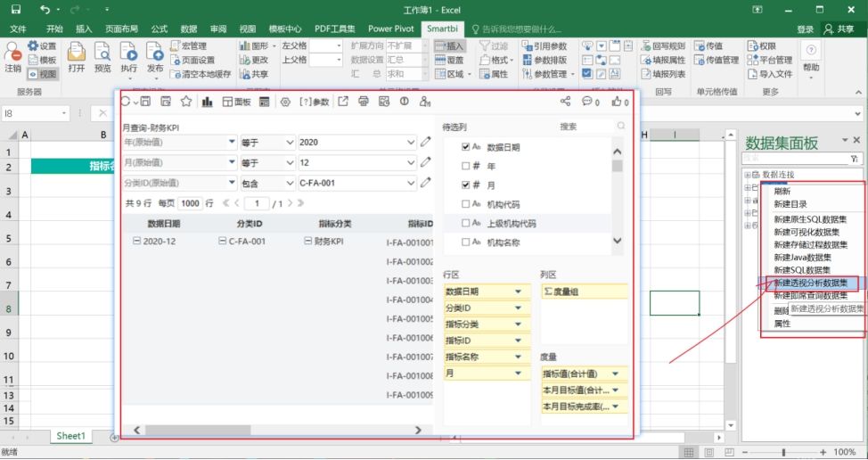
Task: Open the 指标名称 row field dropdown arrow
Action: pos(518,357)
